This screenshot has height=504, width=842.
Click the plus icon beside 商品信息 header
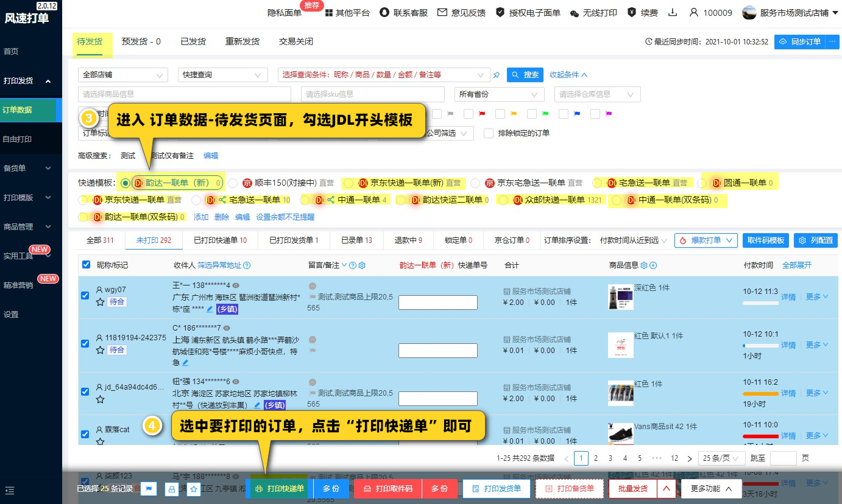tap(653, 265)
